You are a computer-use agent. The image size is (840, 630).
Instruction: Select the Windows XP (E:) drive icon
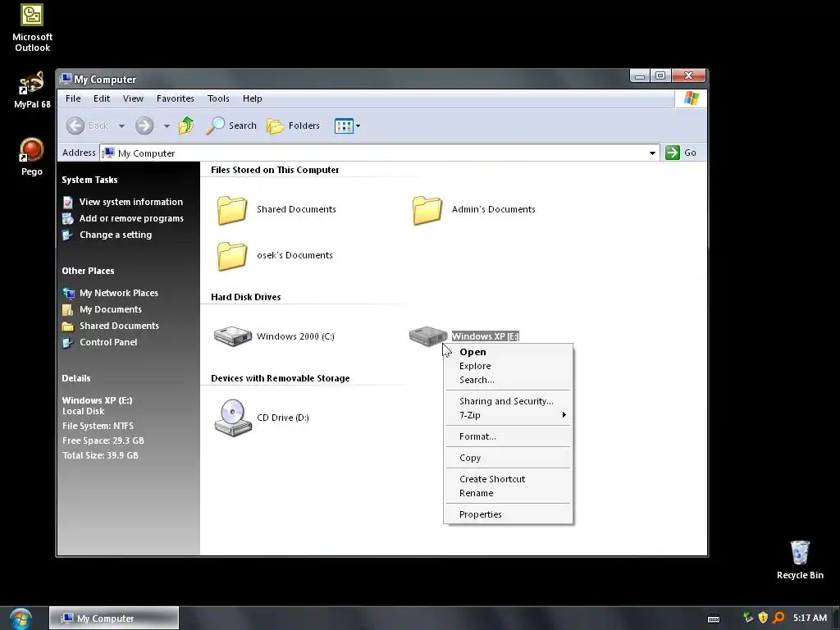point(427,336)
